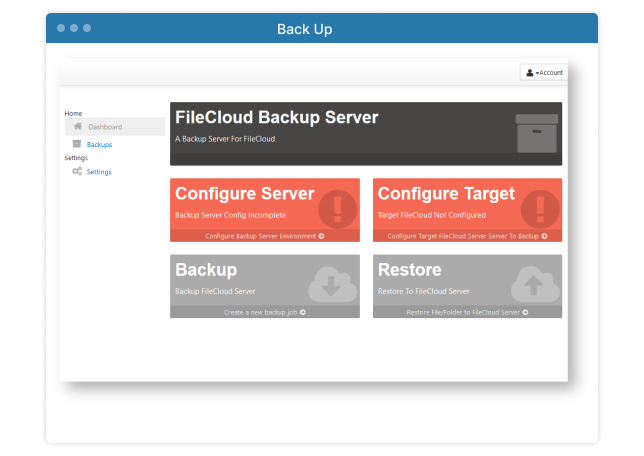Click the Configure Target card title
This screenshot has width=644, height=456.
446,194
